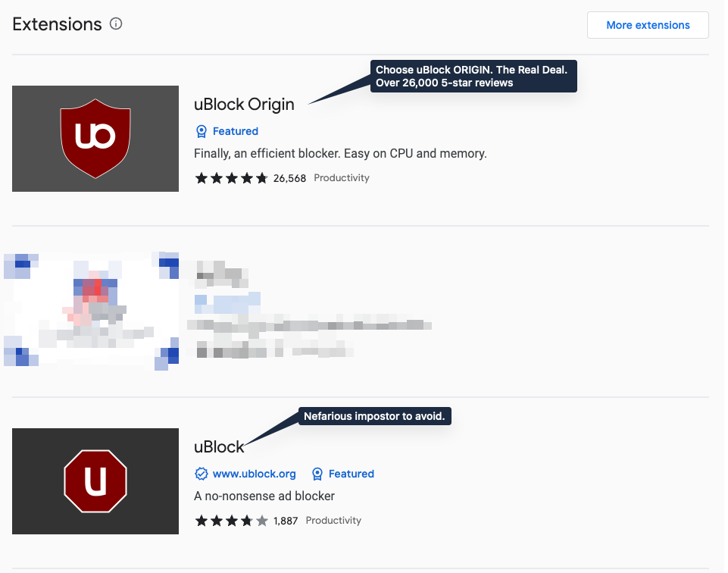Click the info icon beside Extensions heading
728x573 pixels.
pyautogui.click(x=116, y=23)
